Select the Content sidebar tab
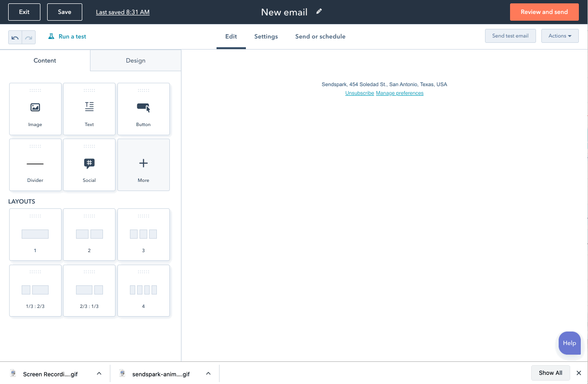The width and height of the screenshot is (588, 384). (45, 61)
